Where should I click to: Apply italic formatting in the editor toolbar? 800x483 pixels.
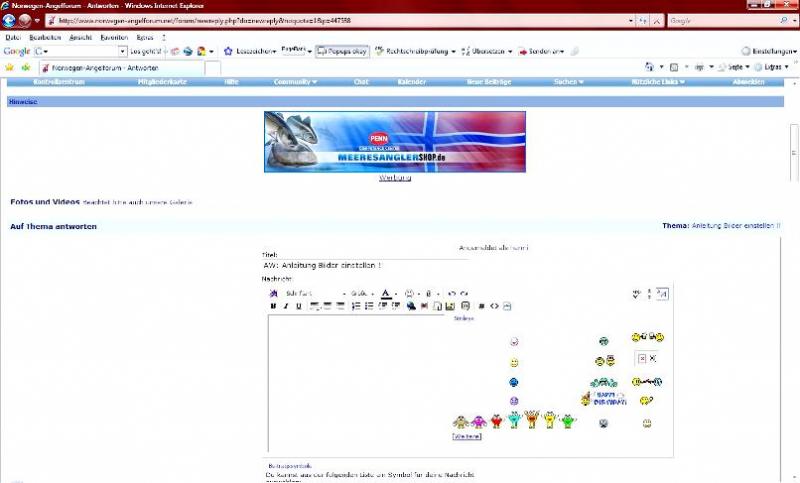pos(286,306)
